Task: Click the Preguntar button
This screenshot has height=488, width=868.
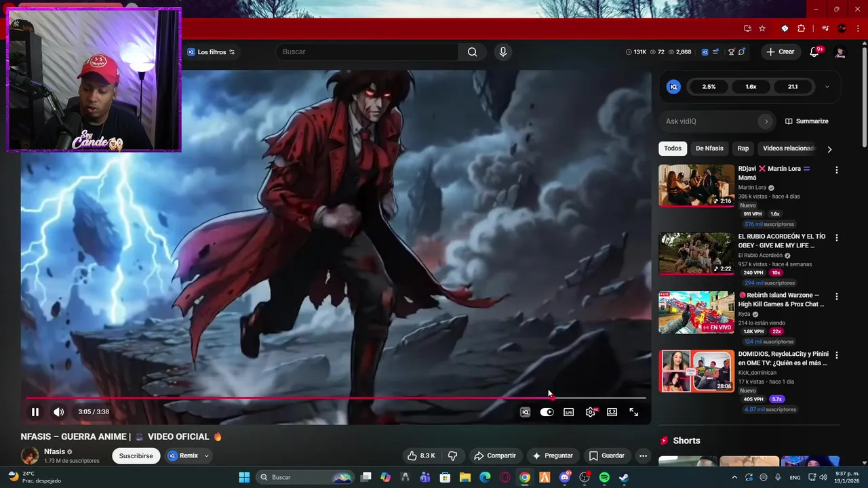Action: [x=553, y=455]
